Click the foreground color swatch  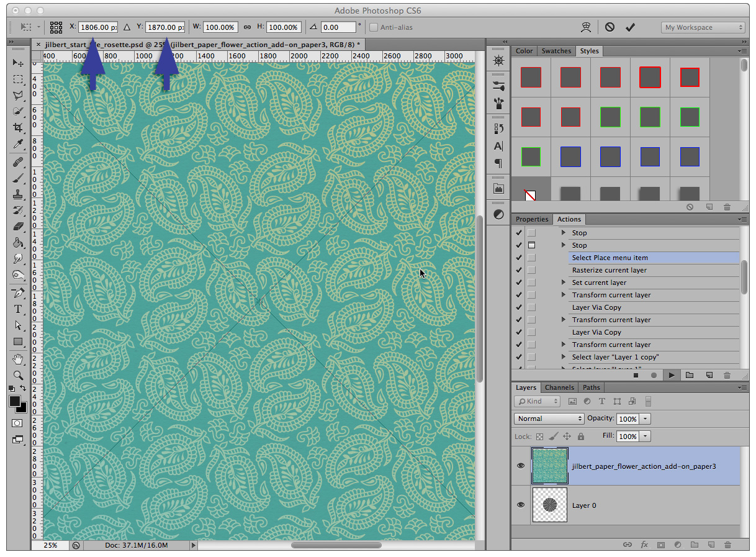pos(15,401)
